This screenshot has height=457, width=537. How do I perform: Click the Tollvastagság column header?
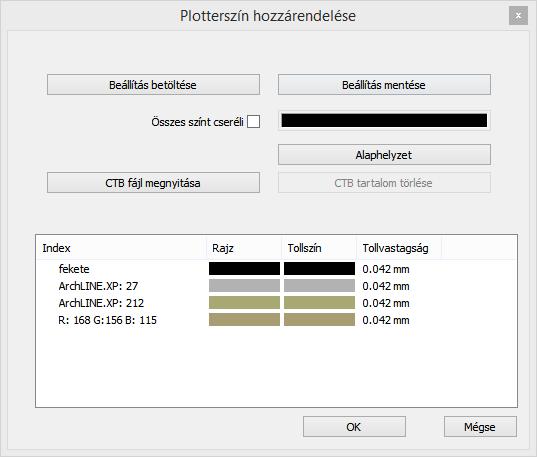(x=399, y=248)
